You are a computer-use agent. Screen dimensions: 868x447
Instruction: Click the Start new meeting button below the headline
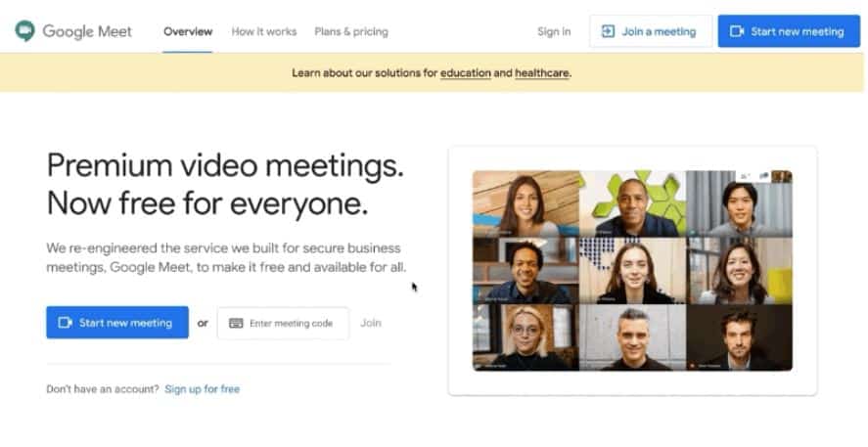point(117,323)
